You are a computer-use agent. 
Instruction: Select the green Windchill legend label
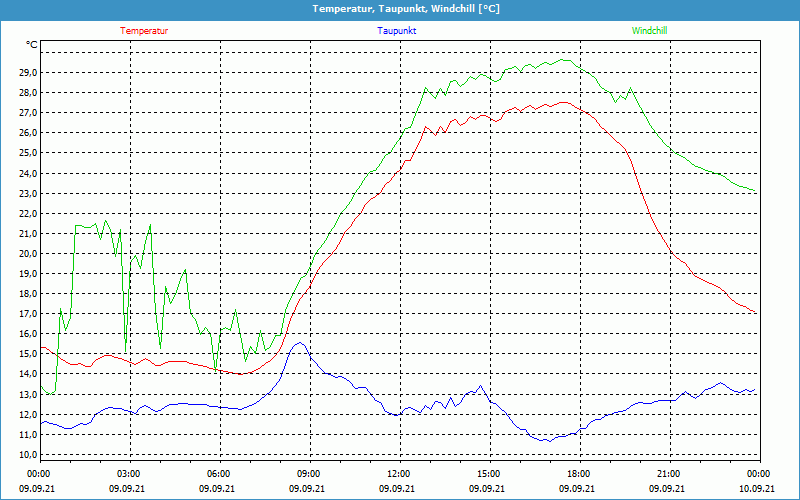(x=649, y=31)
